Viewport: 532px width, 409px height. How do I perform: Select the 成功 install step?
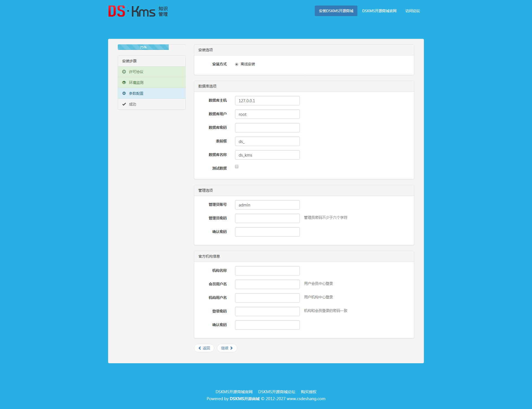[x=152, y=104]
